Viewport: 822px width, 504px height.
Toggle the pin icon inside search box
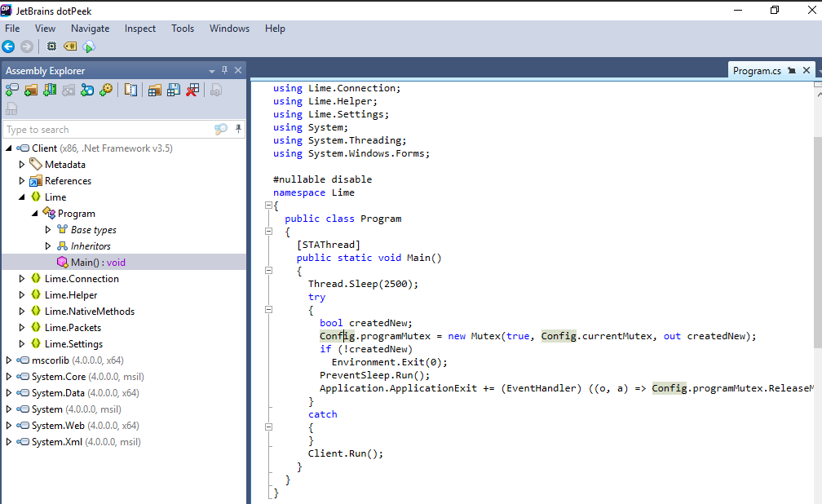pos(238,129)
